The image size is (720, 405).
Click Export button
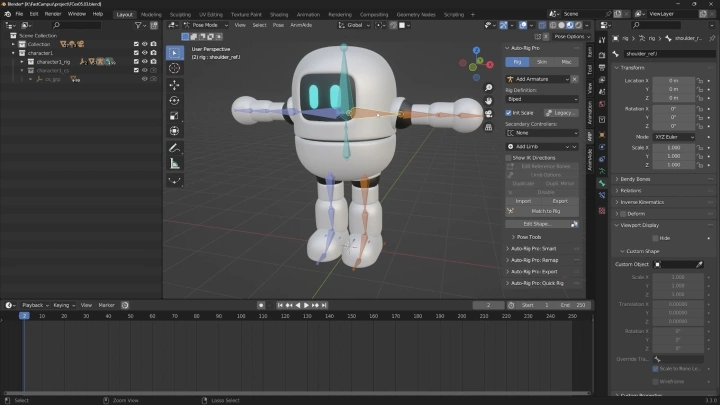coord(560,202)
